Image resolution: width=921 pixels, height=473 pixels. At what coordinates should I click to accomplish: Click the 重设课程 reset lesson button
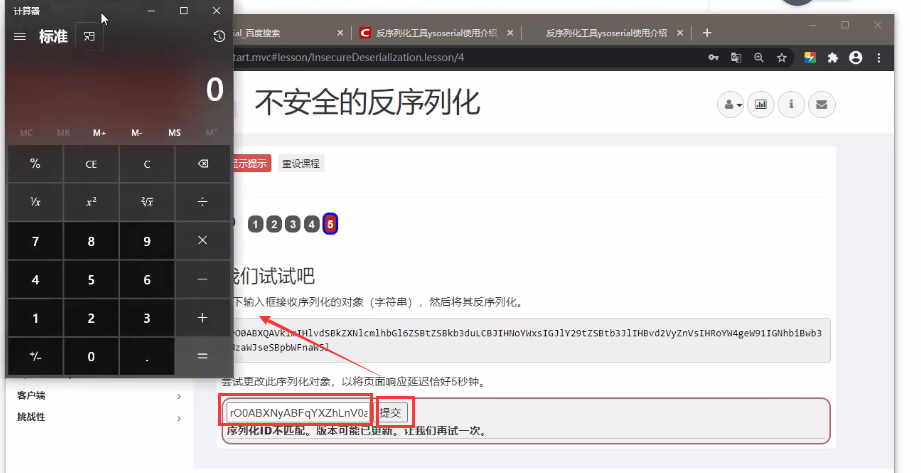[301, 163]
